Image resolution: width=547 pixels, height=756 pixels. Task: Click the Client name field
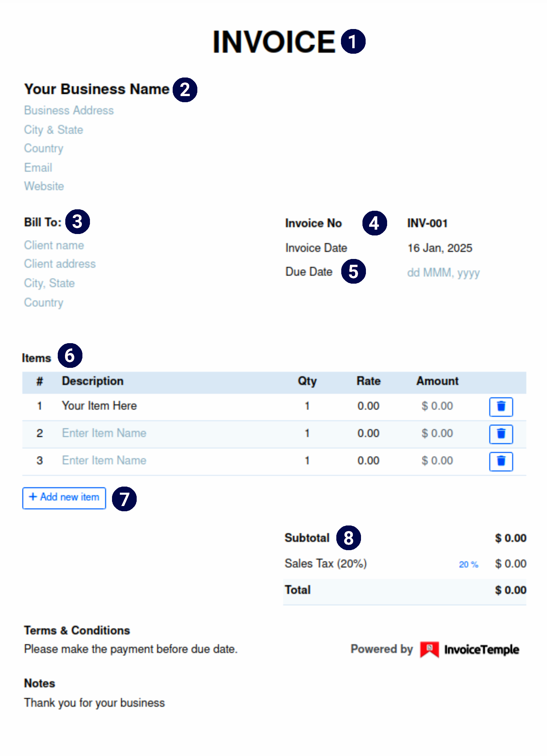click(54, 245)
